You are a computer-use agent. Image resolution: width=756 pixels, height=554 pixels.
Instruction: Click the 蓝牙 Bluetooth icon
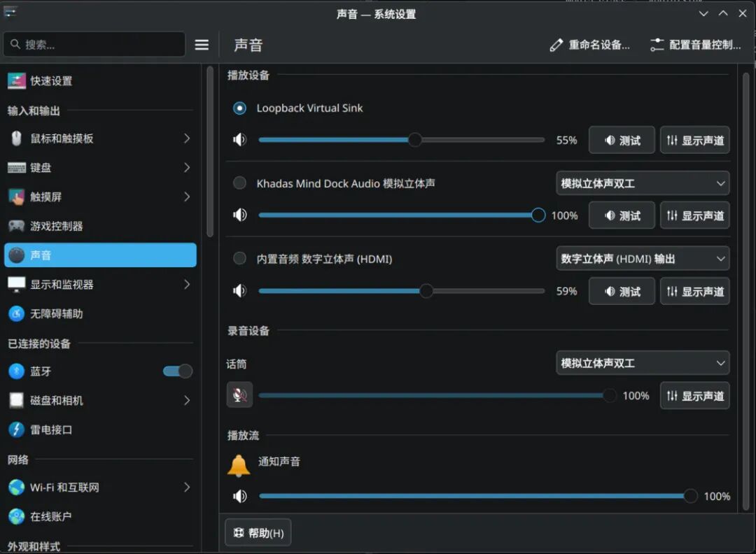click(x=16, y=371)
